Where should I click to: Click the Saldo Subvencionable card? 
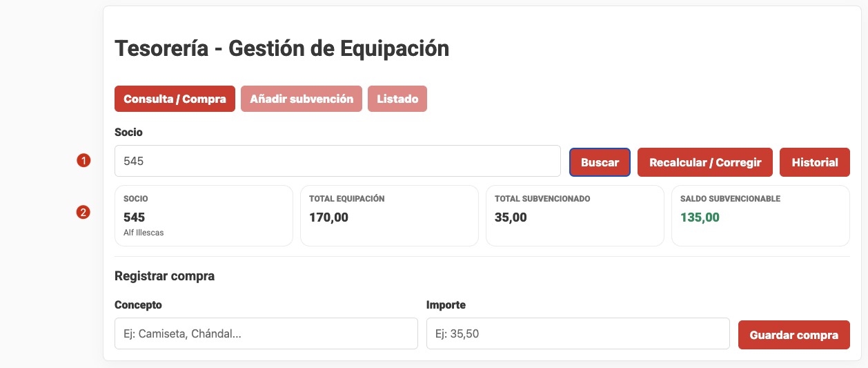(760, 215)
